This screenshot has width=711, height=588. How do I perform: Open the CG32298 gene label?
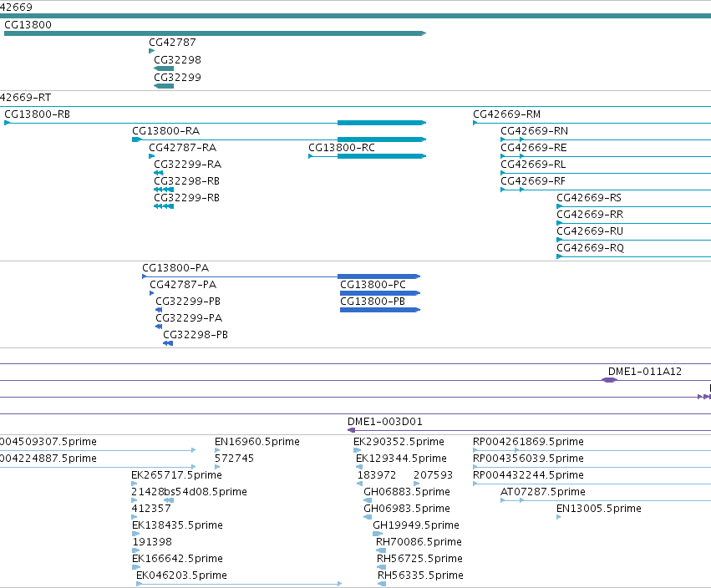177,60
